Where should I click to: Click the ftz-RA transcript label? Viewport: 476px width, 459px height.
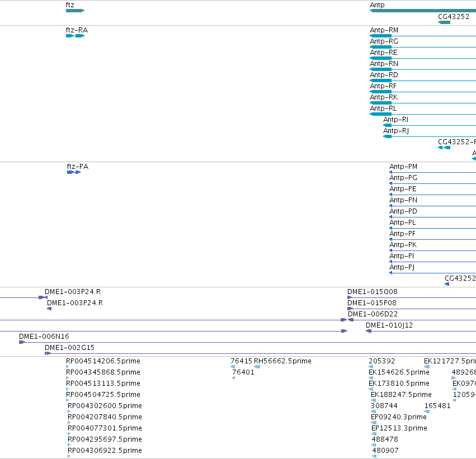pos(77,30)
